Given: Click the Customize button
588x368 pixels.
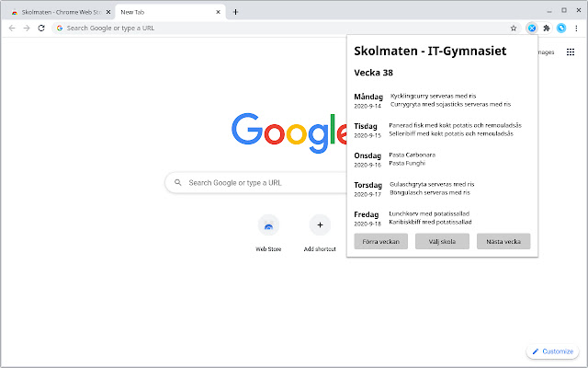Looking at the screenshot, I should coord(553,351).
